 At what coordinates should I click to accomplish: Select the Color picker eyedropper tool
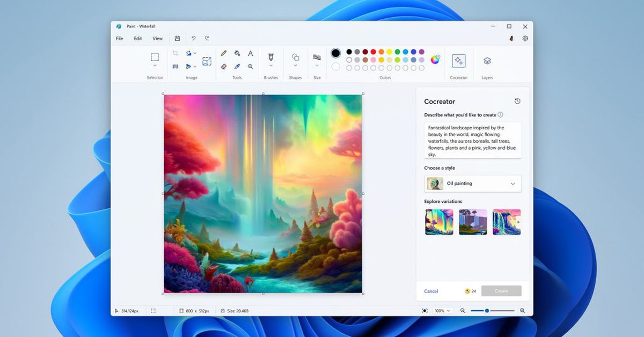point(237,67)
